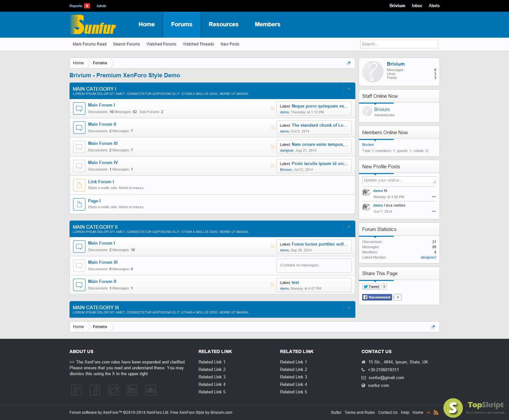
Task: Open the Forums navigation tab
Action: coord(182,25)
